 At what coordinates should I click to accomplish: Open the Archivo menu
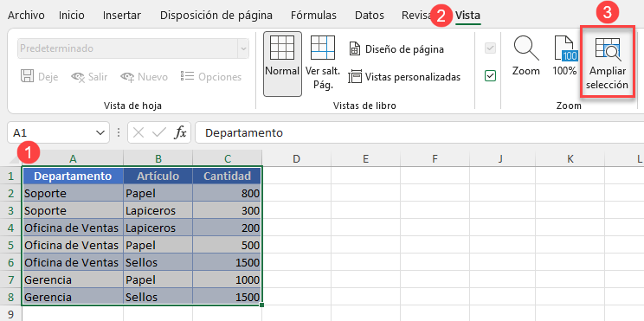click(x=26, y=16)
